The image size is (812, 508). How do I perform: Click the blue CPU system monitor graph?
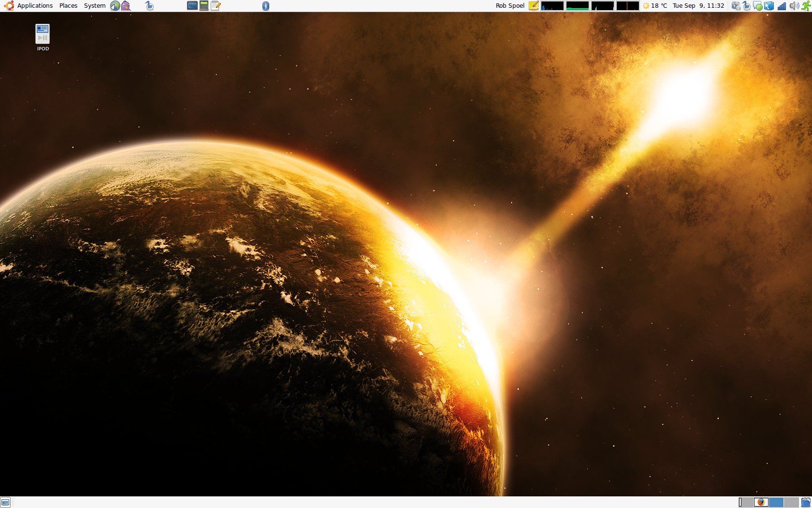tap(552, 6)
